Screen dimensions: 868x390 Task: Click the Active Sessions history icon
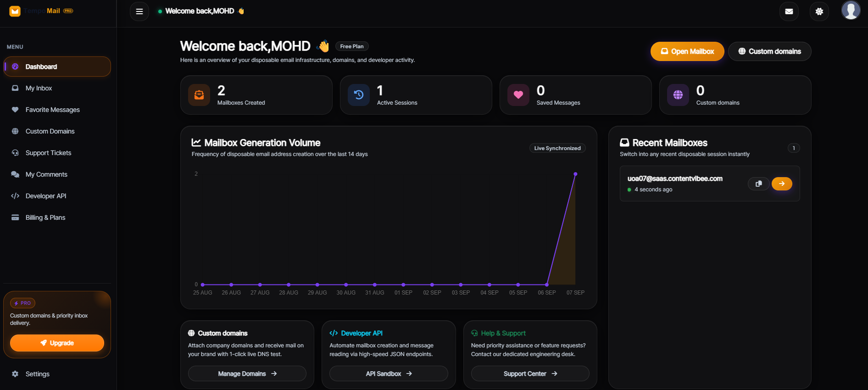359,95
